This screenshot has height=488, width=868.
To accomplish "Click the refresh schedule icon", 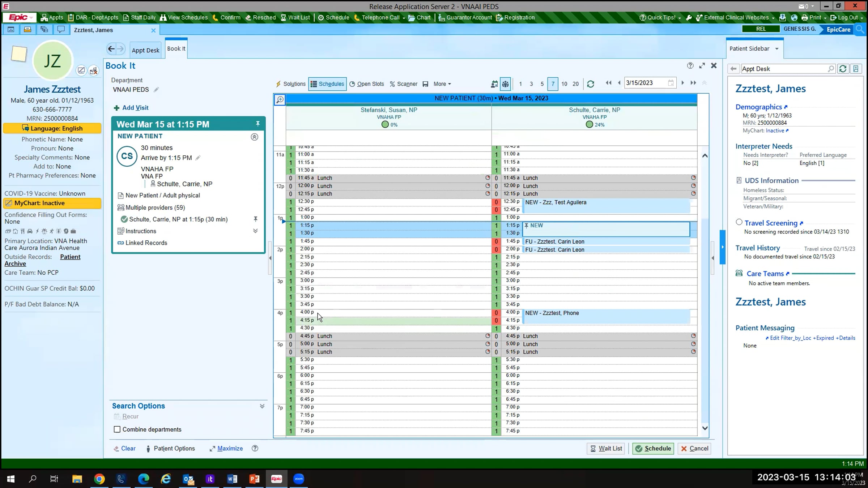I will point(591,84).
